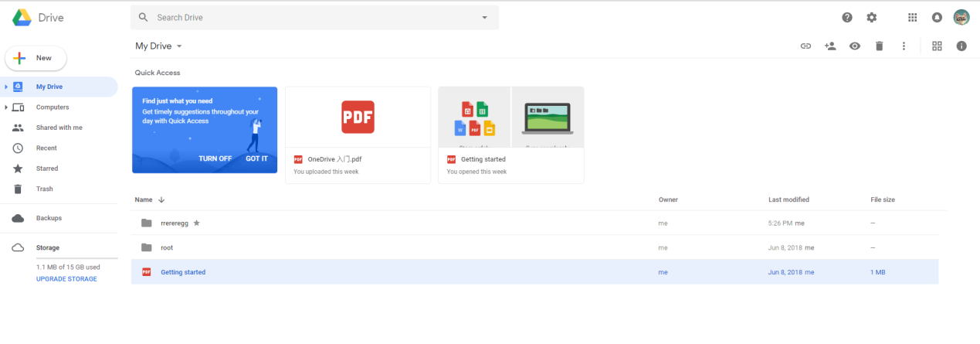This screenshot has width=980, height=344.
Task: Toggle the view details info panel
Action: [x=961, y=46]
